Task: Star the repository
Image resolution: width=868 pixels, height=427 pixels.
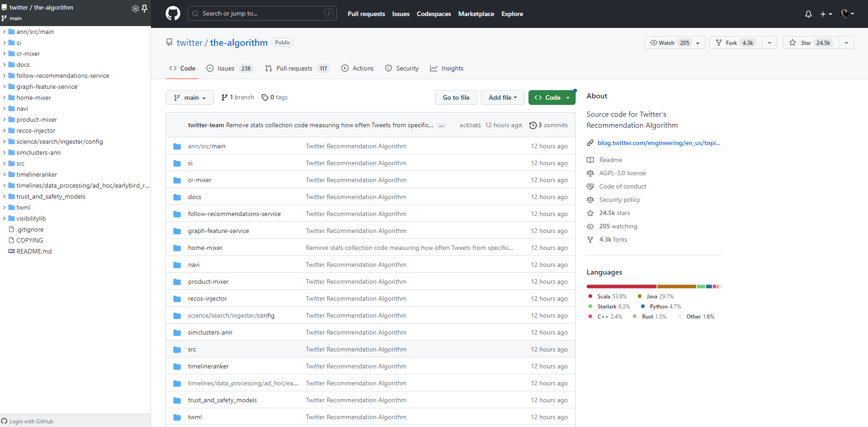Action: tap(811, 43)
